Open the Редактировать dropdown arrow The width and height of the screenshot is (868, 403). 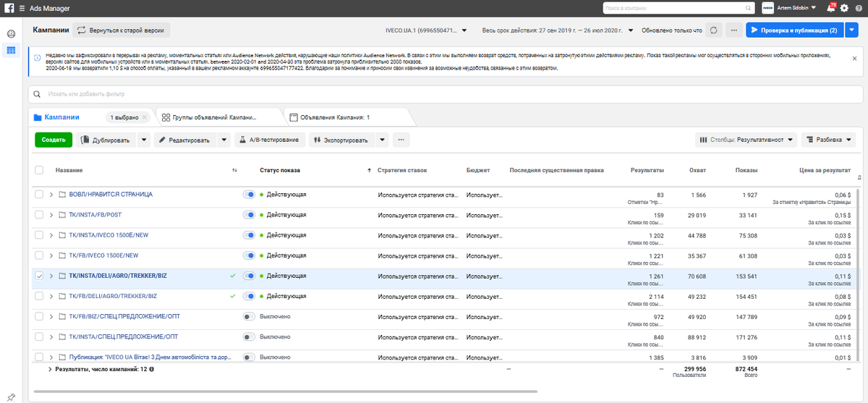pos(225,140)
